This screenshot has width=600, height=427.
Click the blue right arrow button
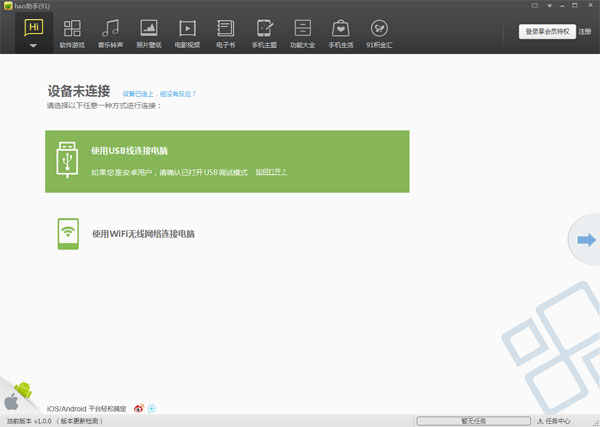point(586,240)
